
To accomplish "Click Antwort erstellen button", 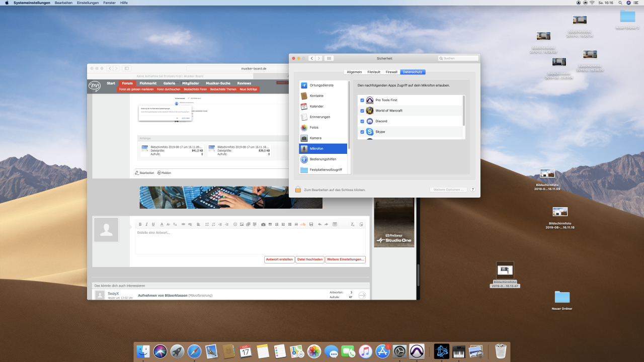I will coord(279,259).
